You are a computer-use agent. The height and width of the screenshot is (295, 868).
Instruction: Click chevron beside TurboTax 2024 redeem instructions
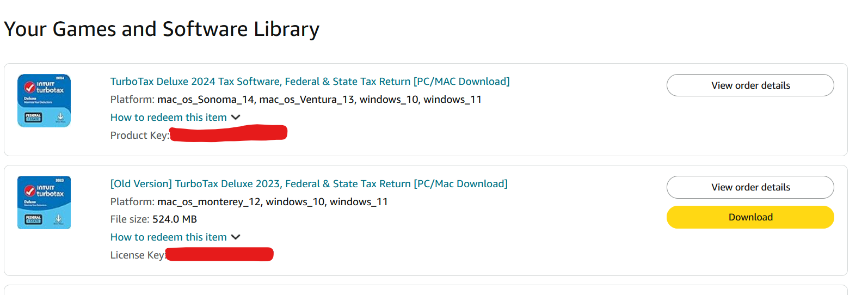coord(236,118)
